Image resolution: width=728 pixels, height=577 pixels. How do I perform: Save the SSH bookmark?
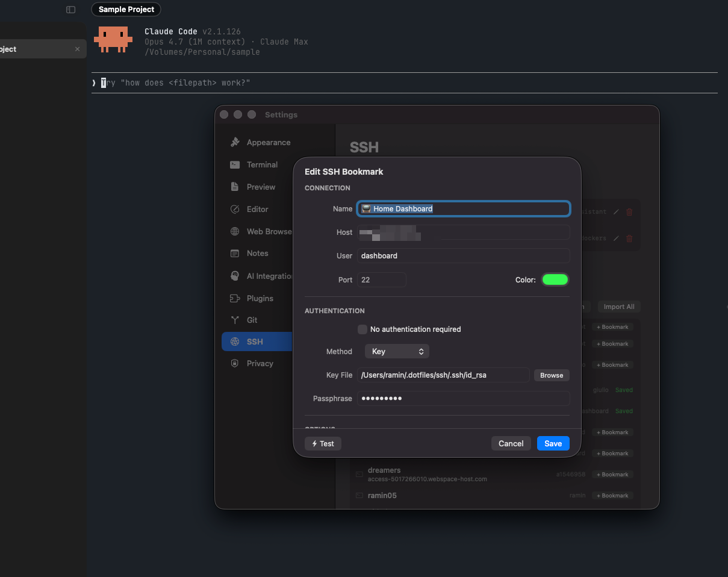pos(553,443)
